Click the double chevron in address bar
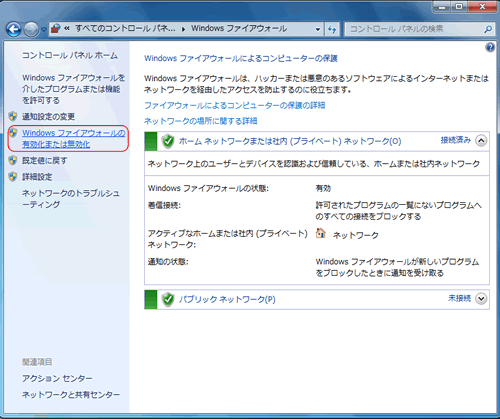 pyautogui.click(x=67, y=29)
